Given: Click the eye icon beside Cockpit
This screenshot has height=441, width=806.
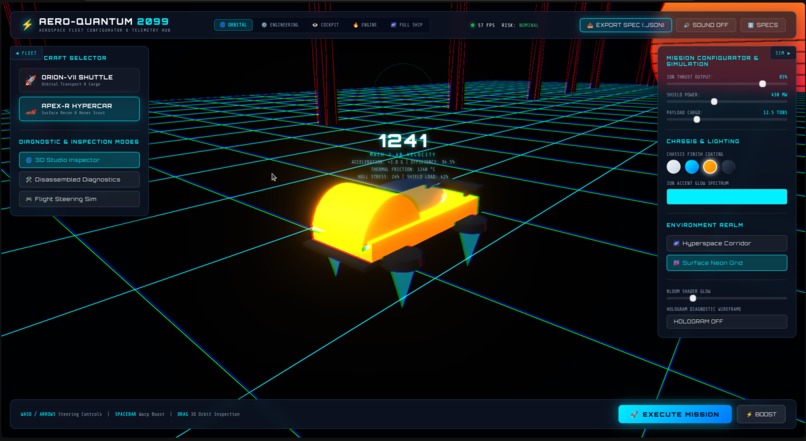Looking at the screenshot, I should 315,25.
